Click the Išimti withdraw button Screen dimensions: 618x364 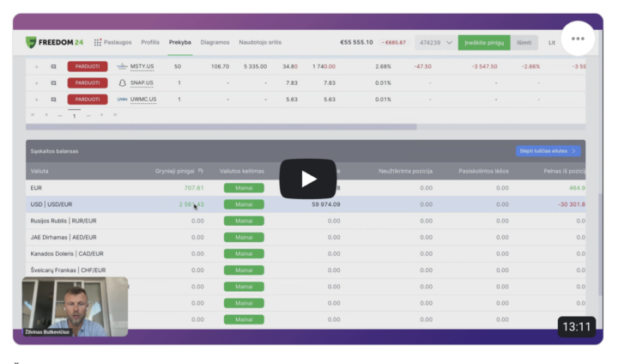tap(524, 43)
